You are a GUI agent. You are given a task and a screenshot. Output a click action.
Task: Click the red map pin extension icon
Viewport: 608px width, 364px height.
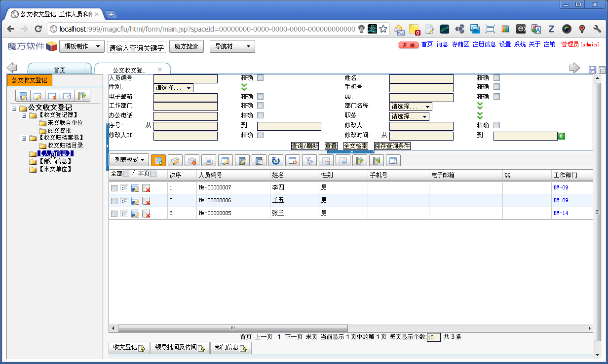tap(582, 29)
